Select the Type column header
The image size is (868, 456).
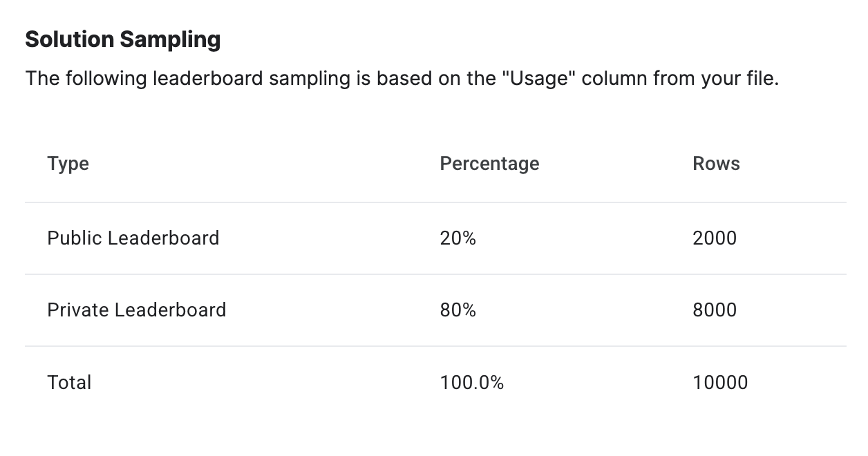click(68, 164)
